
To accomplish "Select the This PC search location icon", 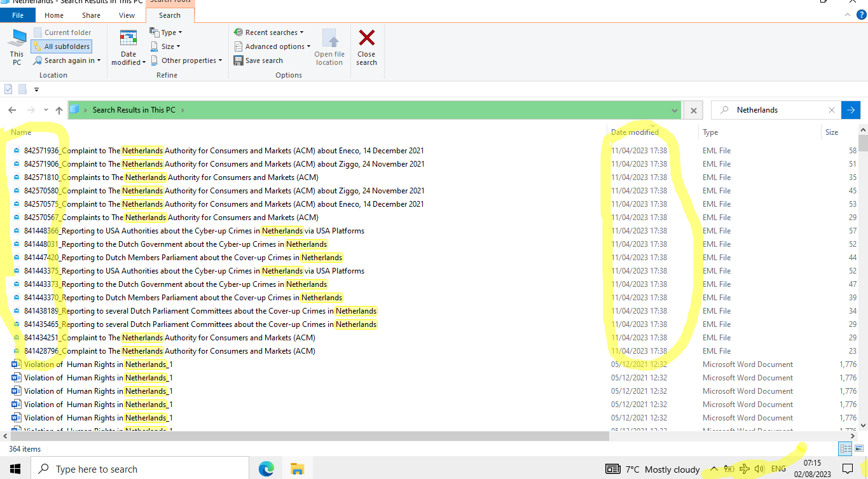I will point(16,46).
